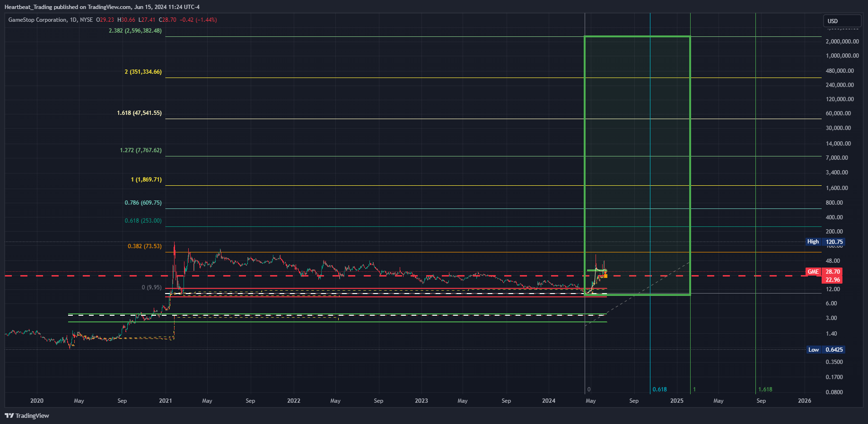Click the 2024 label on time axis
The height and width of the screenshot is (424, 868).
(x=548, y=401)
